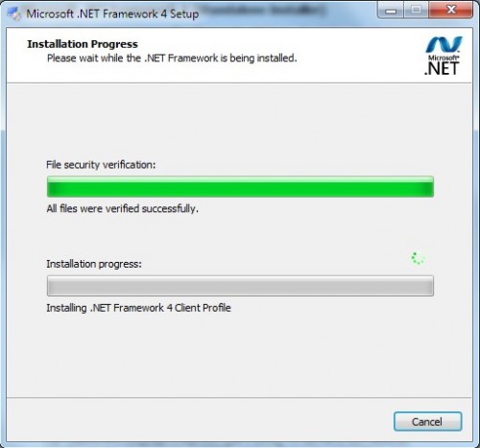The image size is (480, 448).
Task: Click the greyed-out maximize window button
Action: point(416,11)
